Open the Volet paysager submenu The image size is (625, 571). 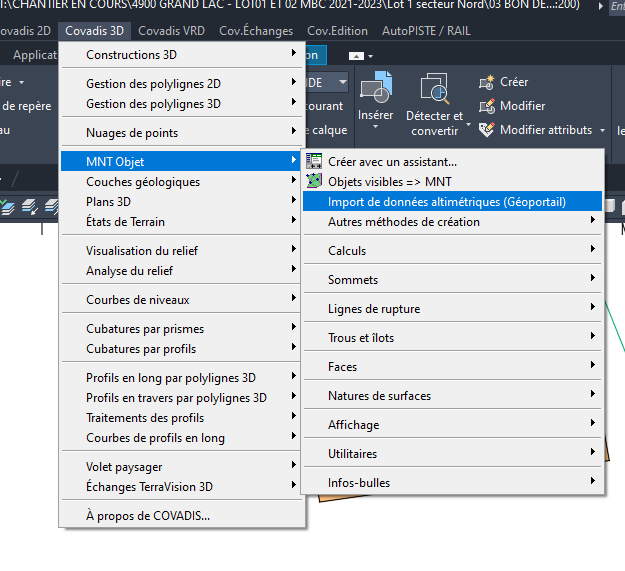pos(181,467)
